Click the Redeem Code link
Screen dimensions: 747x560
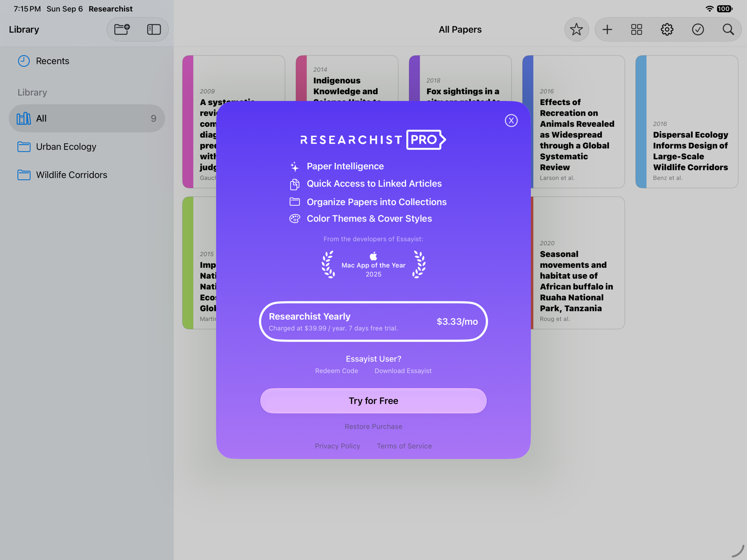(x=337, y=371)
